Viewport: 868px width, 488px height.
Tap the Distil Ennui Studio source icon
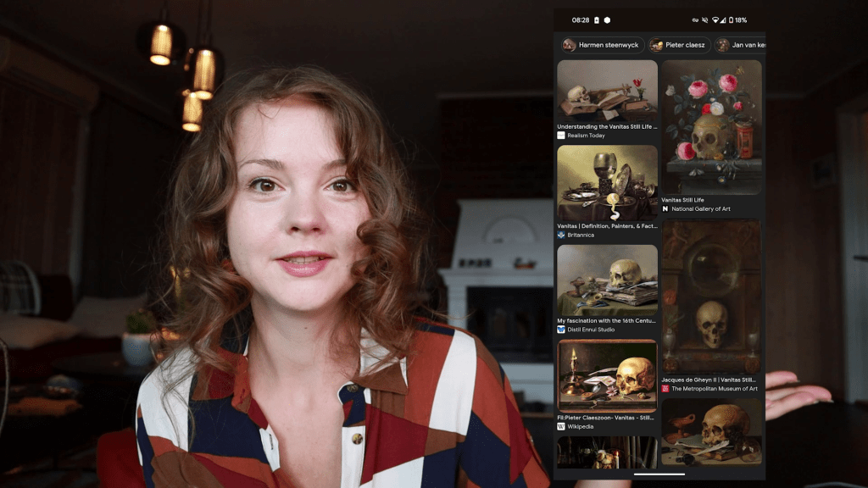pos(561,330)
